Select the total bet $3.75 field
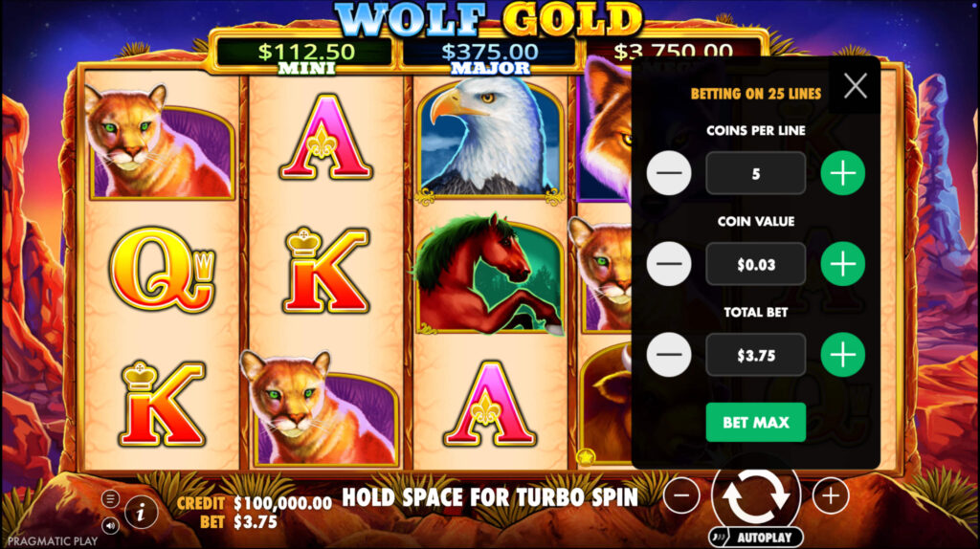 click(x=756, y=355)
